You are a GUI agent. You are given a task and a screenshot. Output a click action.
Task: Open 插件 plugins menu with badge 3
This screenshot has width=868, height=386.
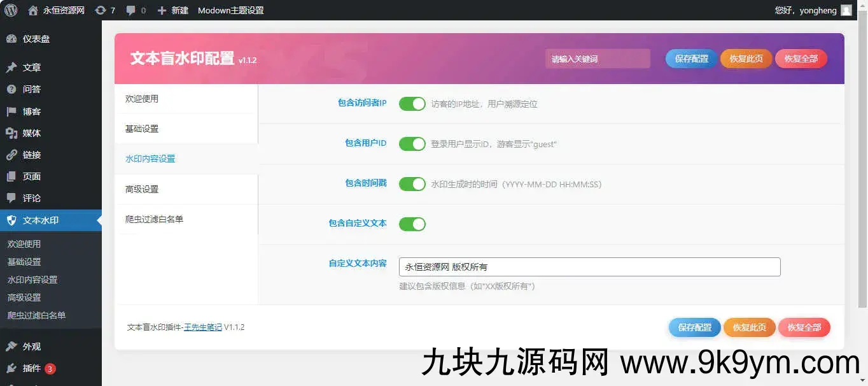(31, 368)
